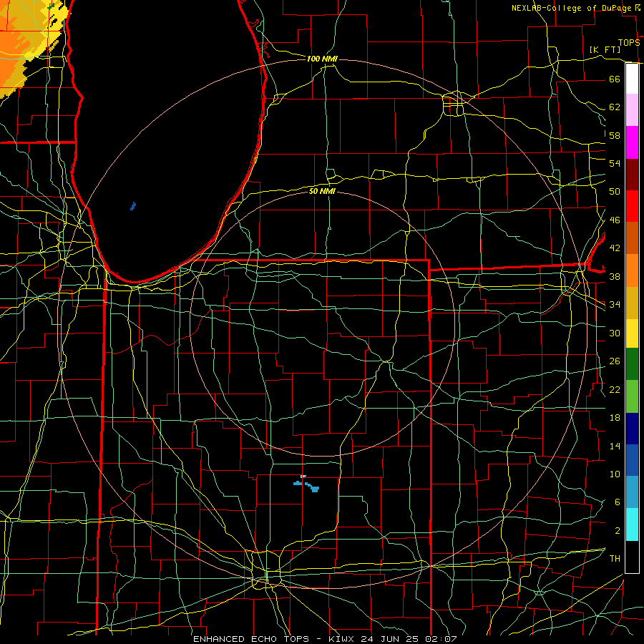Click the '2' scale value label
Image resolution: width=644 pixels, height=644 pixels.
tap(618, 530)
